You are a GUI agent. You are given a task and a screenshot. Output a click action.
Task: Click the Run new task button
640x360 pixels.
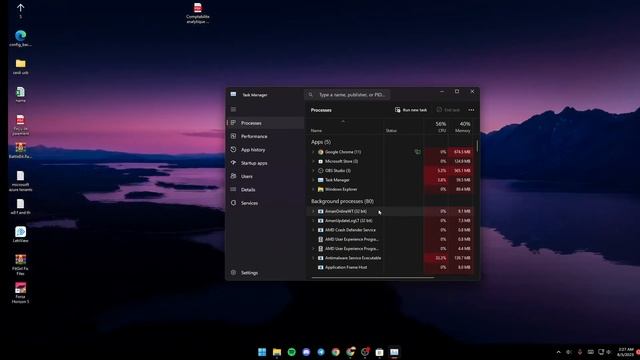point(411,110)
